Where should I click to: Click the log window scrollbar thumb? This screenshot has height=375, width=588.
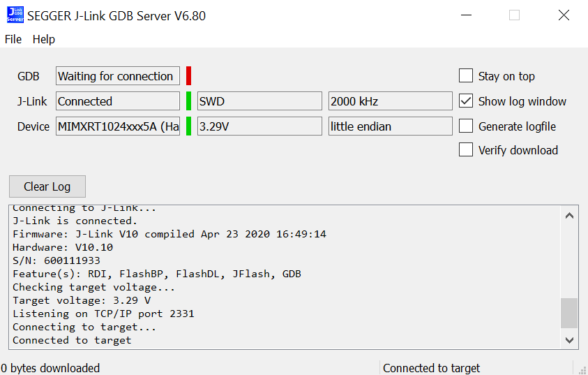(569, 313)
